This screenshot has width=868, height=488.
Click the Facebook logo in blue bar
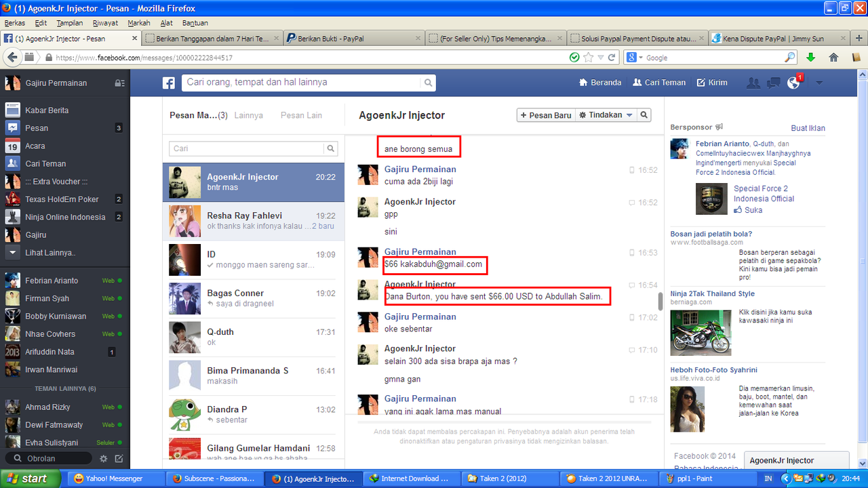[168, 83]
